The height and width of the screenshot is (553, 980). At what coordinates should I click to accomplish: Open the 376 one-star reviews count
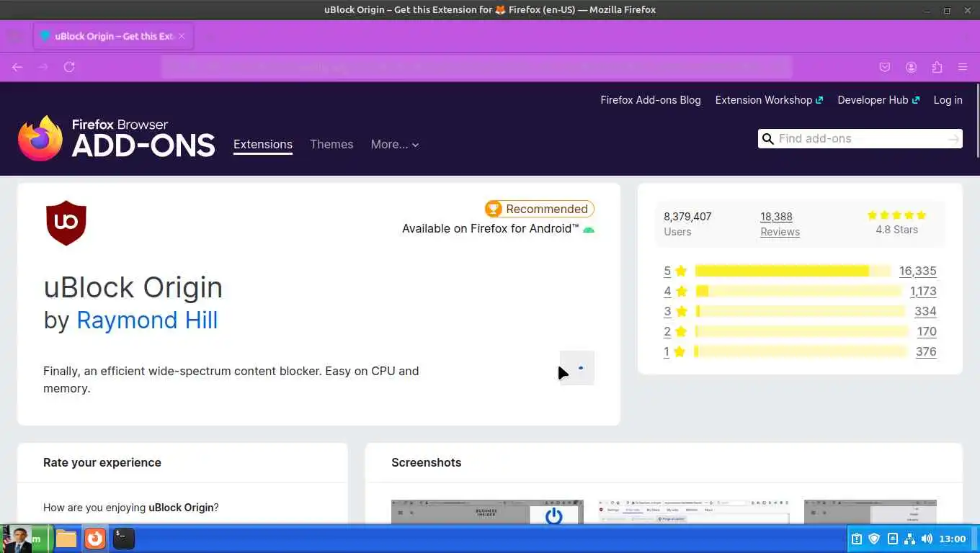(926, 352)
